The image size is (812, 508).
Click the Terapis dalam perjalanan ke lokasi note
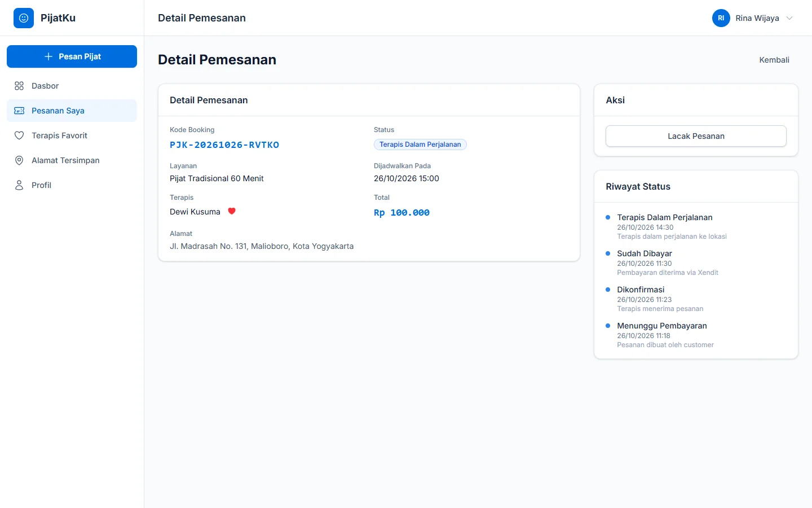tap(672, 237)
